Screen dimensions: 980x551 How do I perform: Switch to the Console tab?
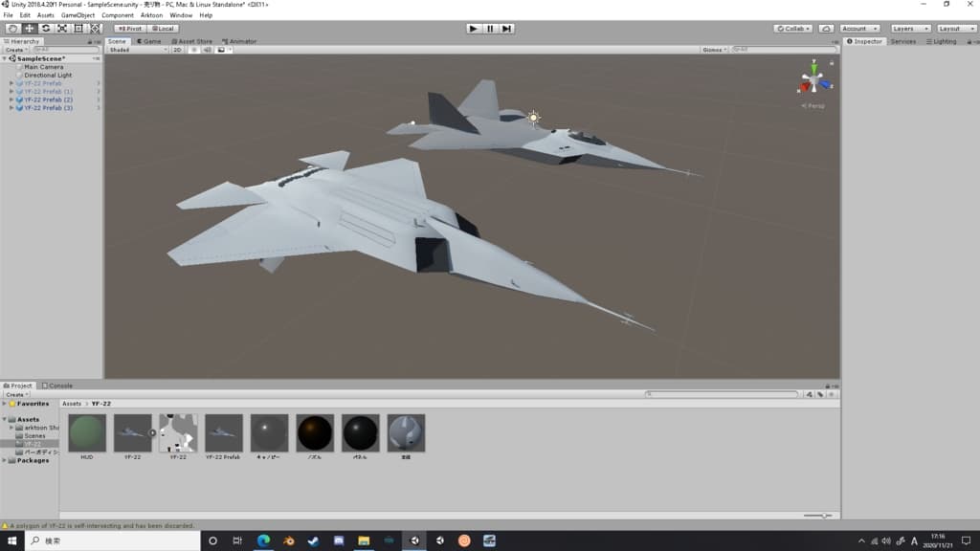[x=59, y=386]
